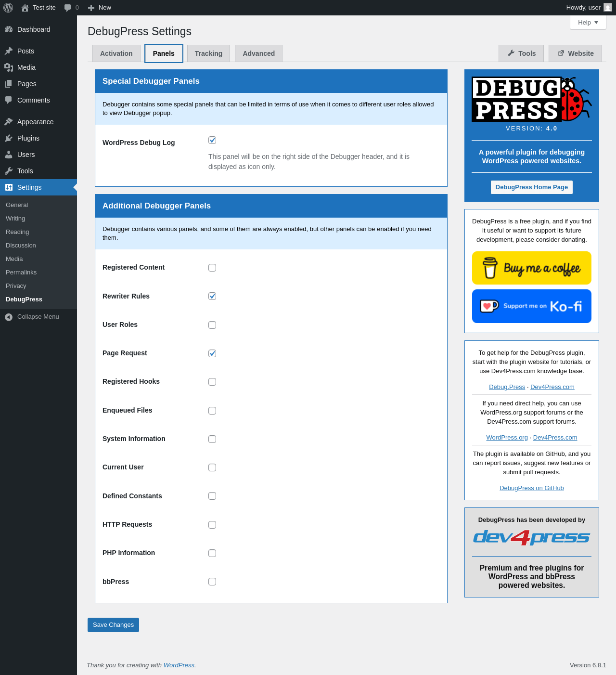Enable the User Roles panel

click(x=212, y=325)
